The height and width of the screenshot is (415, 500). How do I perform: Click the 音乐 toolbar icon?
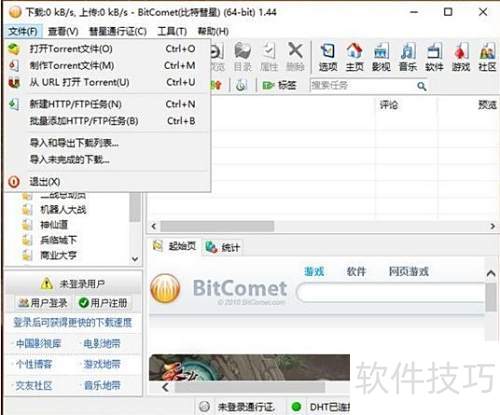tap(408, 57)
